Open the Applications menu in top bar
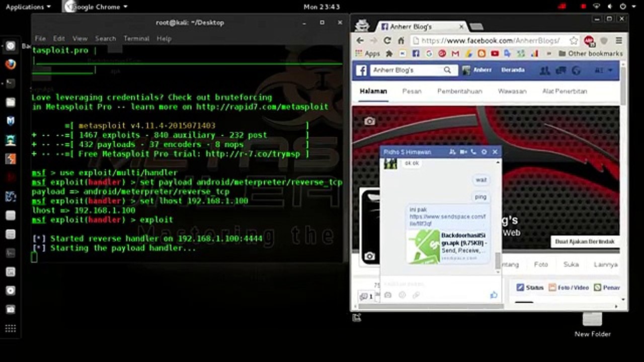 click(x=28, y=7)
